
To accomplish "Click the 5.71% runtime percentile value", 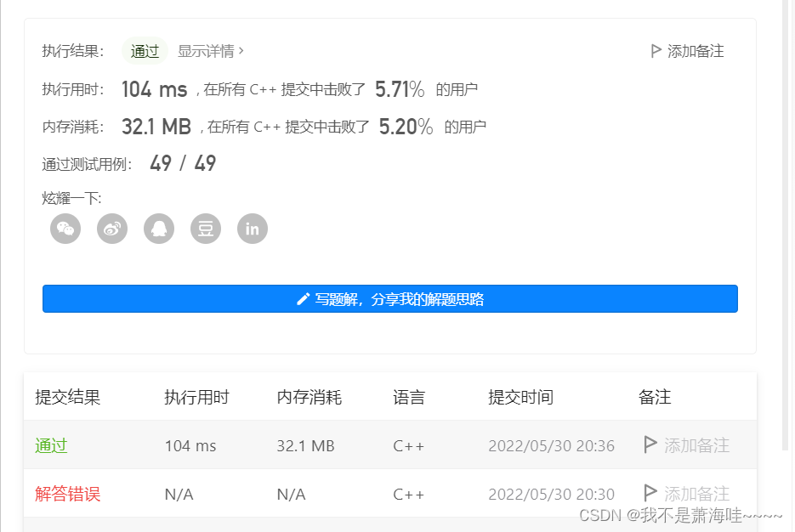I will point(400,89).
